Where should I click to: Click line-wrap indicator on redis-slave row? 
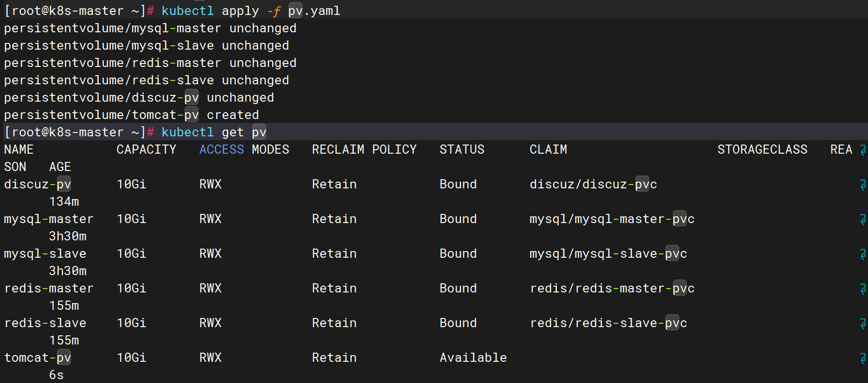pyautogui.click(x=863, y=324)
